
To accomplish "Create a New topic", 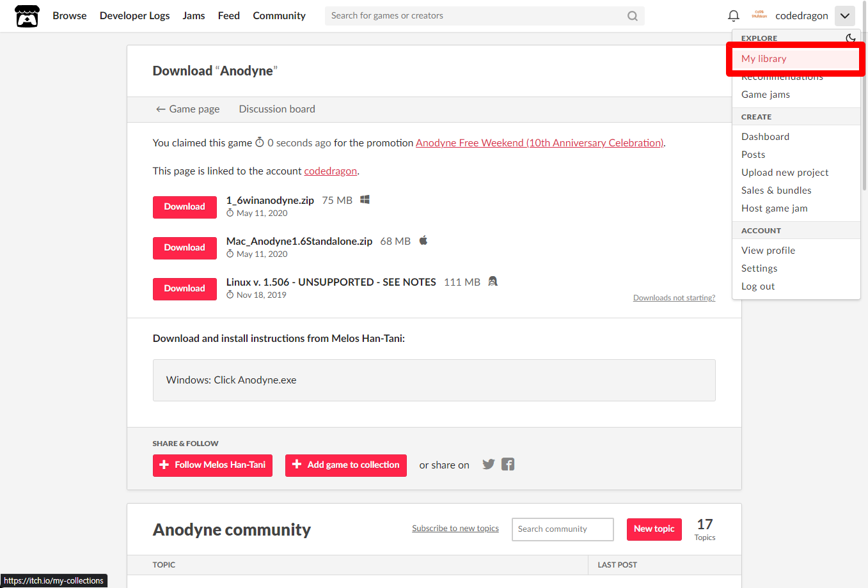I will [x=654, y=529].
